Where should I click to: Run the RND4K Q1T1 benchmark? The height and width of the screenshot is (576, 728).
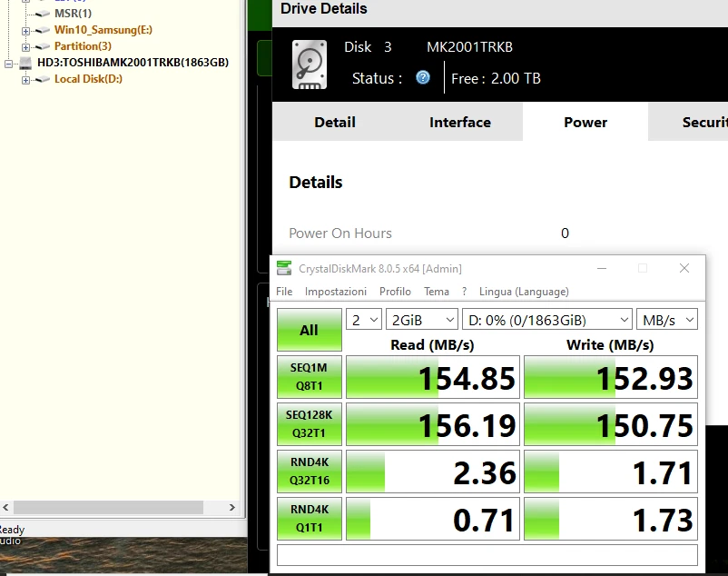click(x=309, y=519)
